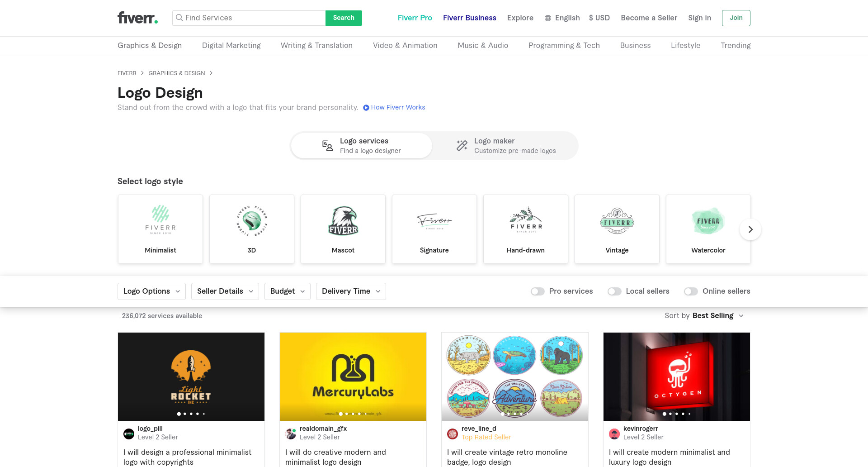868x467 pixels.
Task: Open Fiverr Business link
Action: click(x=469, y=18)
